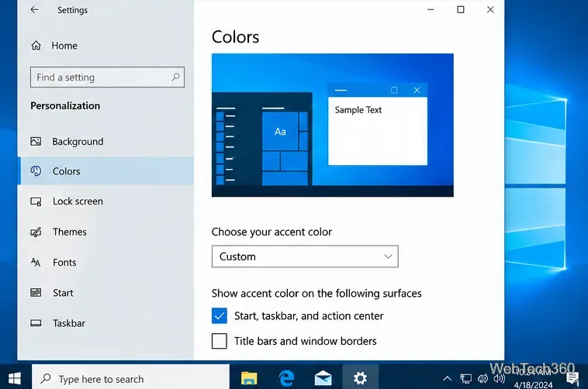Open the Start settings page
Viewport: 588px width, 389px height.
pyautogui.click(x=105, y=293)
